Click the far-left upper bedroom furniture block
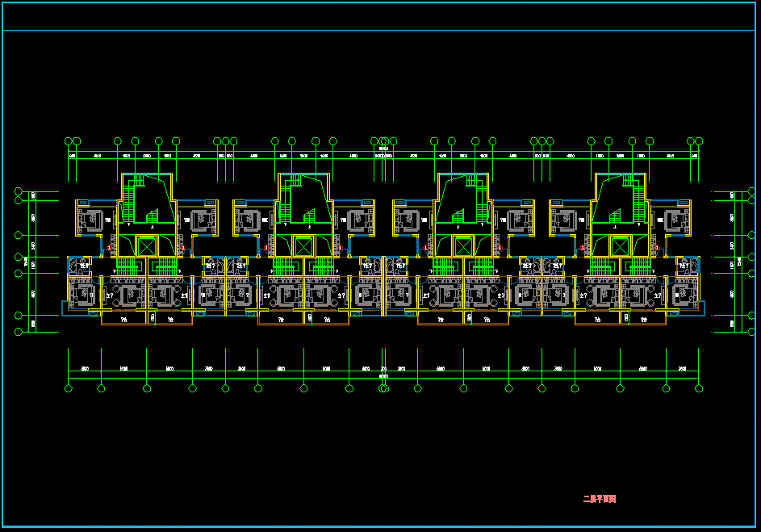This screenshot has width=761, height=532. click(91, 218)
